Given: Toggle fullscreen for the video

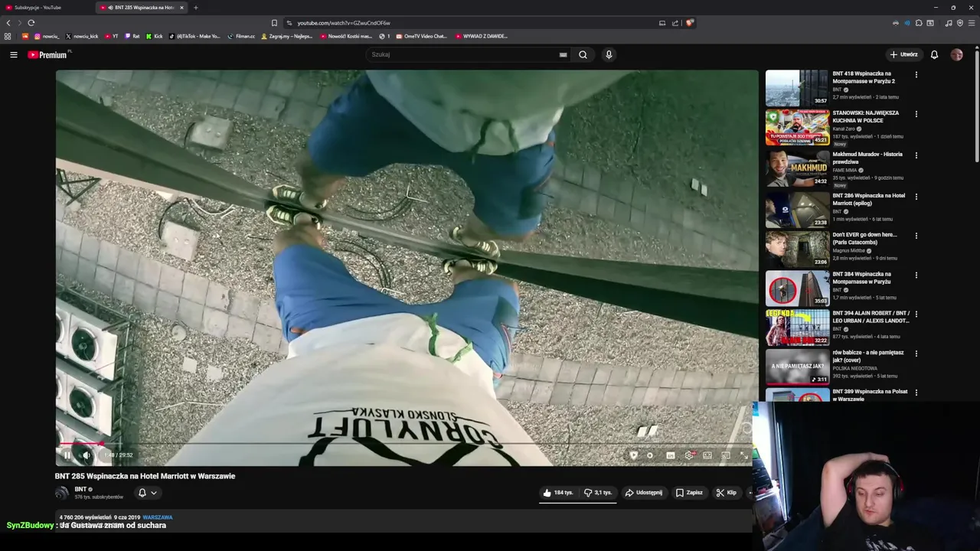Looking at the screenshot, I should pyautogui.click(x=743, y=455).
